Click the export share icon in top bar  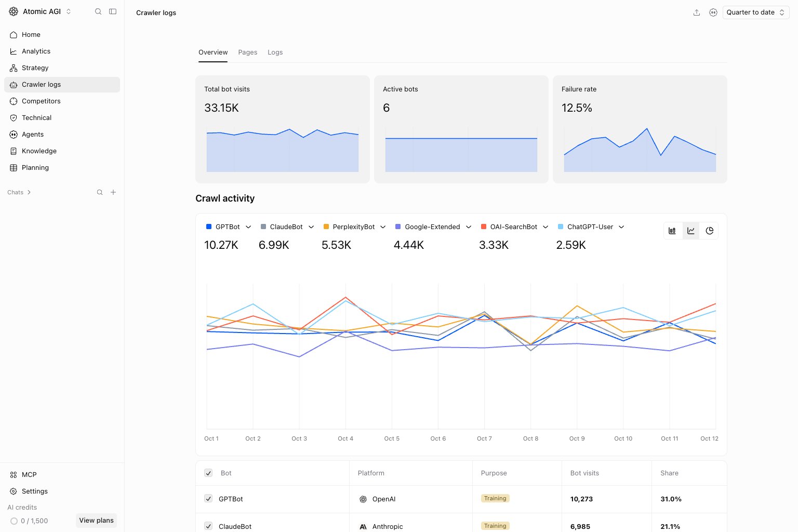point(697,12)
